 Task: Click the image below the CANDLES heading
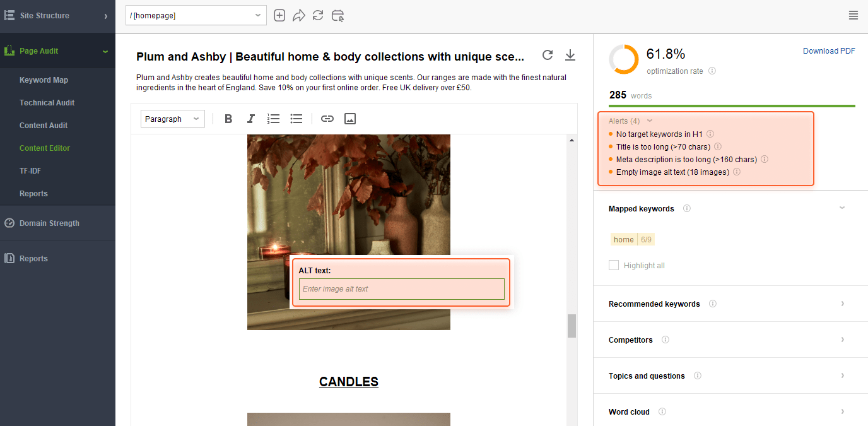coord(349,420)
